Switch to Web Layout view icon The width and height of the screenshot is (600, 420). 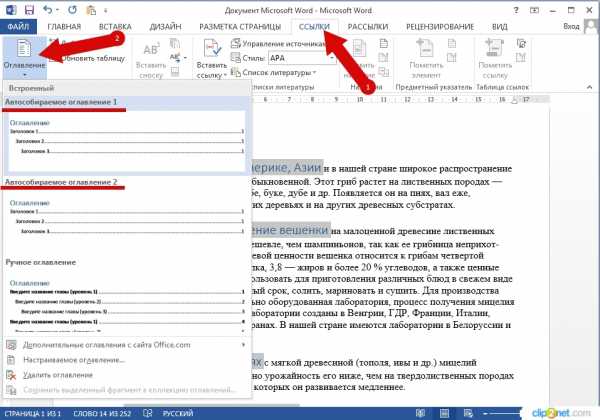tap(468, 413)
